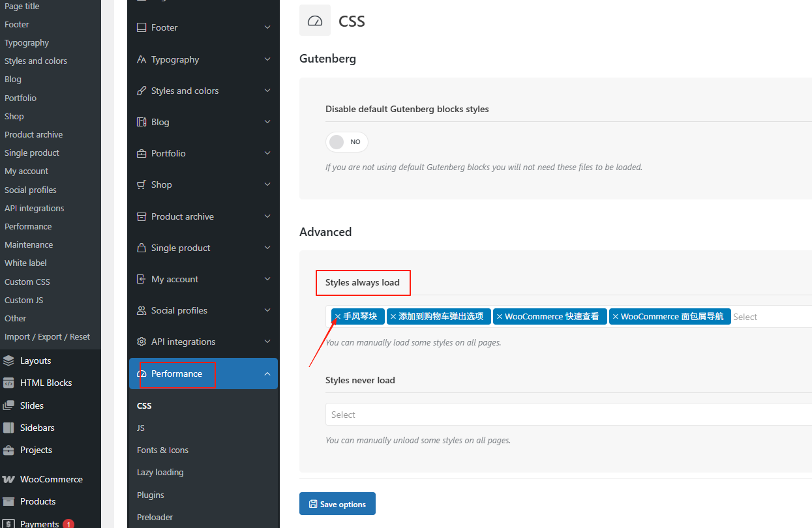Click the HTML Blocks icon
This screenshot has height=528, width=812.
pyautogui.click(x=8, y=383)
